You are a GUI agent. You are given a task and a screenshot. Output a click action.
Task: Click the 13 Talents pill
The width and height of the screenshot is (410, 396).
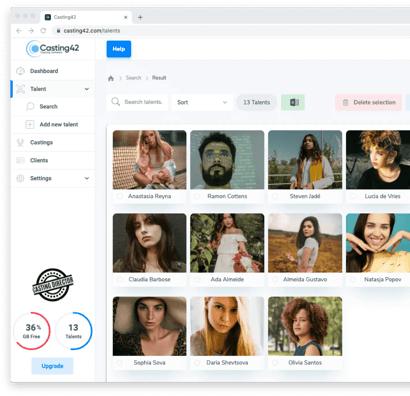tap(256, 102)
